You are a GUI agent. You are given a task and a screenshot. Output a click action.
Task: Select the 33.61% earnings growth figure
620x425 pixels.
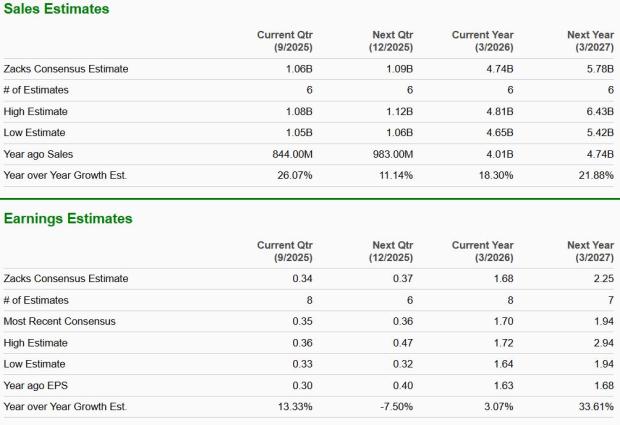[594, 405]
